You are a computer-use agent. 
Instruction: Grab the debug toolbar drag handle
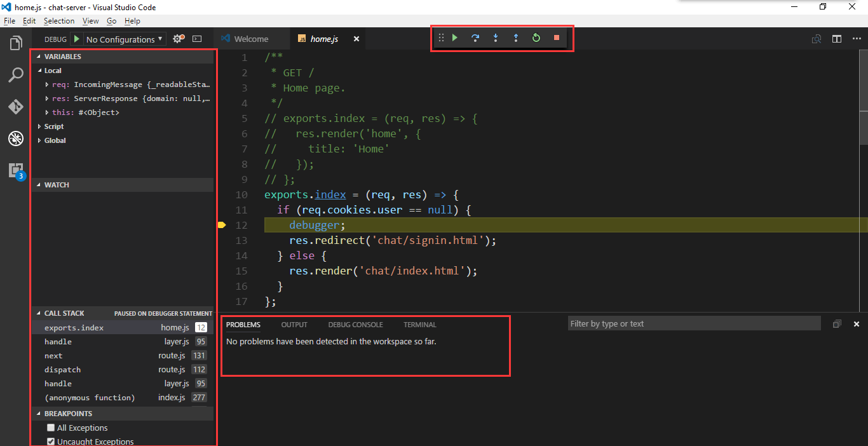coord(441,38)
